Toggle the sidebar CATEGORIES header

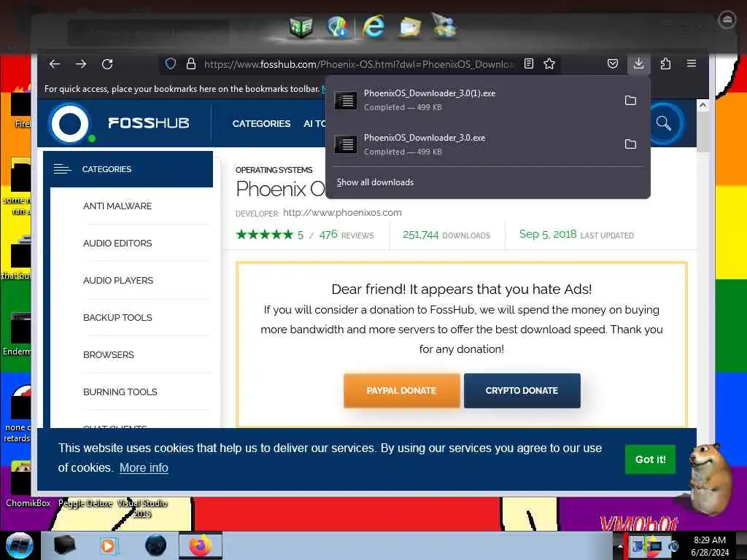point(128,169)
